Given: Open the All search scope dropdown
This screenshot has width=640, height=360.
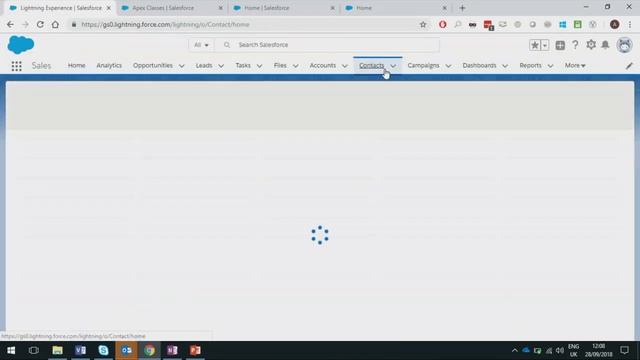Looking at the screenshot, I should [201, 45].
